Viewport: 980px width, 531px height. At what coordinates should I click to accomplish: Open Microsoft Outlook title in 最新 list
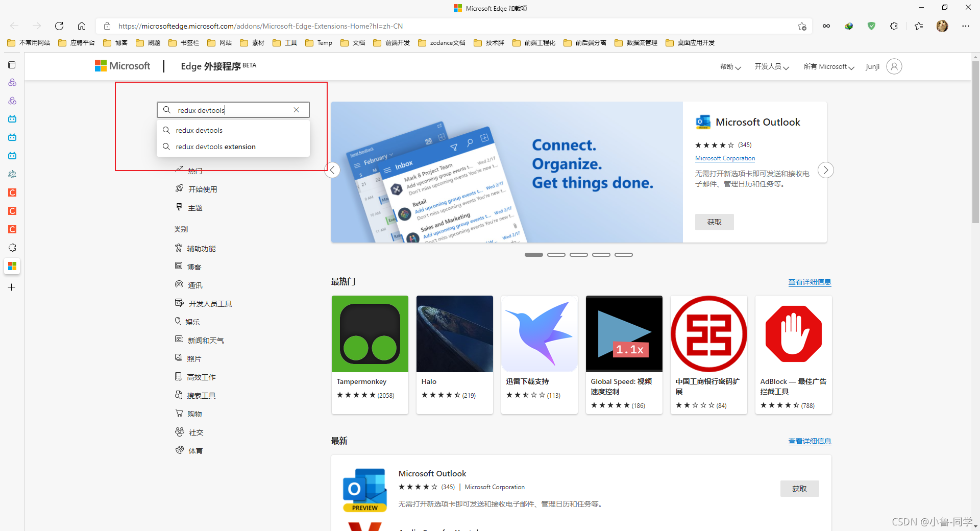point(432,474)
